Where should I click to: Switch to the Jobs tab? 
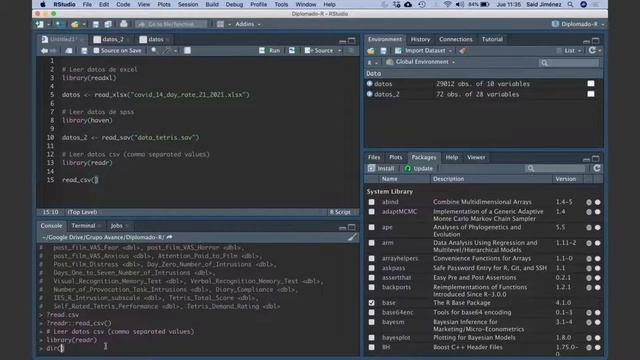coord(116,226)
